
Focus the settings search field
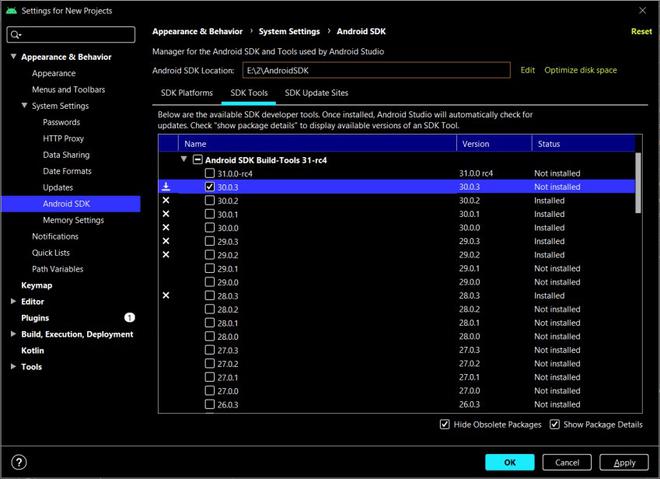[x=71, y=35]
